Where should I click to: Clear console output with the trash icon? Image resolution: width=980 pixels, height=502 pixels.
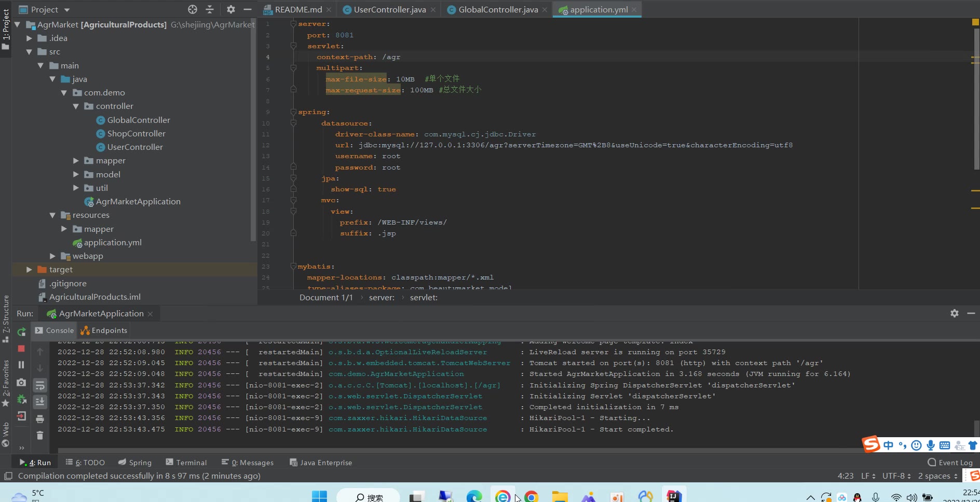[x=40, y=436]
